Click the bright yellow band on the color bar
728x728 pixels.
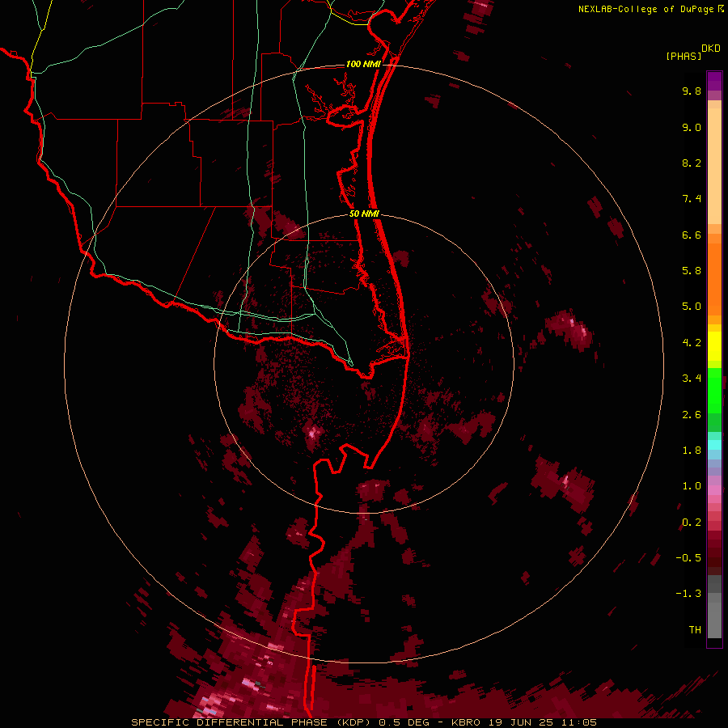[714, 346]
